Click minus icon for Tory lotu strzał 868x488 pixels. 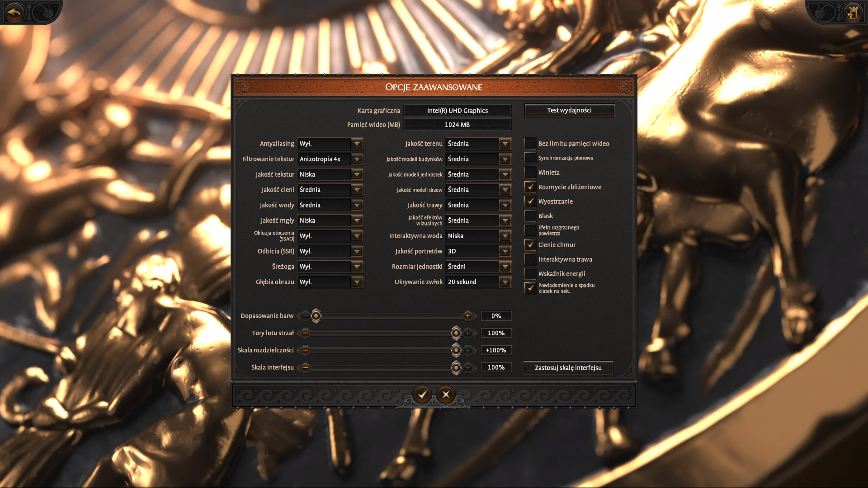tap(306, 333)
